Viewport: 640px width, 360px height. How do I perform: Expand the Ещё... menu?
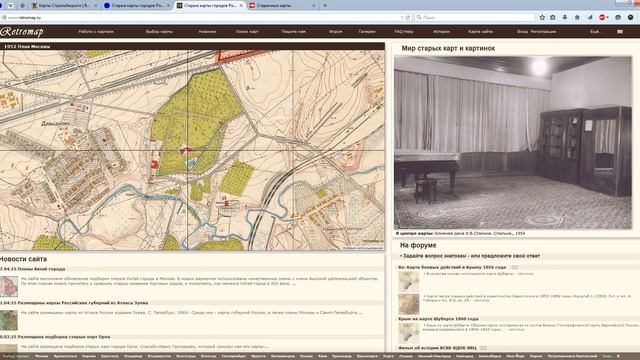595,31
